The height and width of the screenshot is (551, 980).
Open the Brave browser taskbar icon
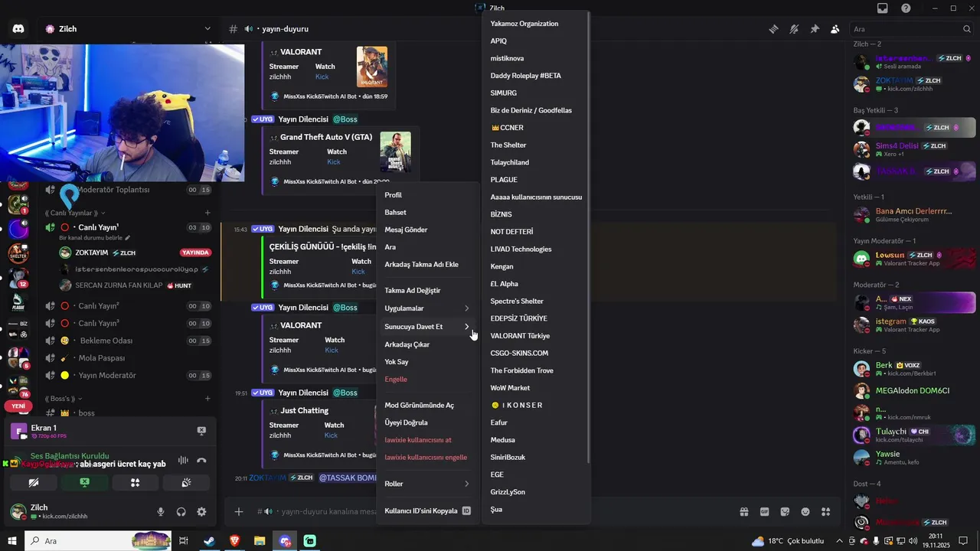pyautogui.click(x=234, y=541)
